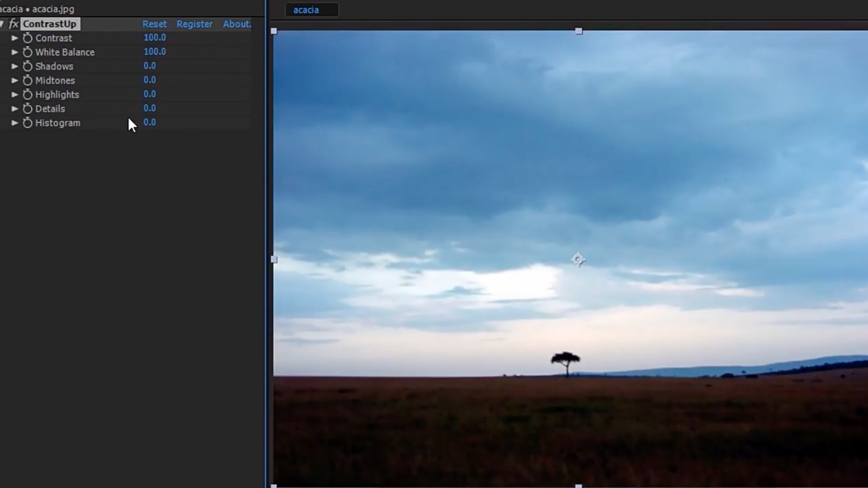The width and height of the screenshot is (868, 488).
Task: Open the About link
Action: tap(236, 24)
